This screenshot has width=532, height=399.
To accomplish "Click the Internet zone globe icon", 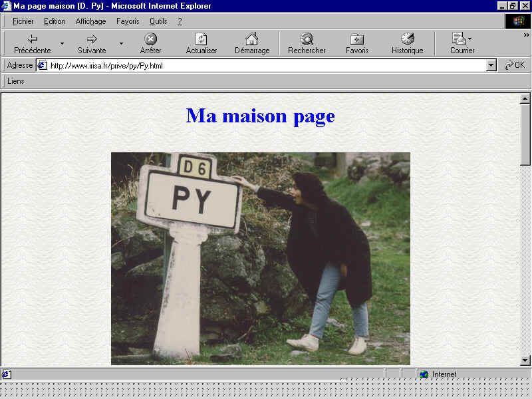I will pyautogui.click(x=424, y=374).
